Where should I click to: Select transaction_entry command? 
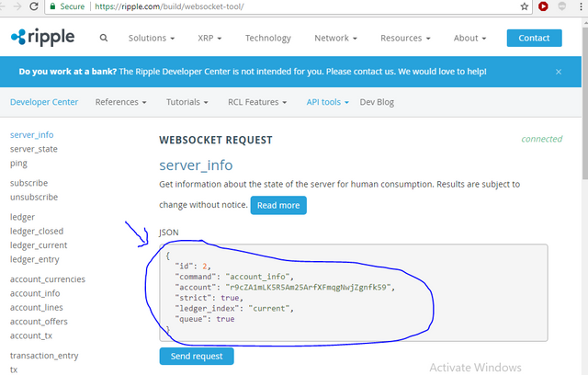point(44,356)
